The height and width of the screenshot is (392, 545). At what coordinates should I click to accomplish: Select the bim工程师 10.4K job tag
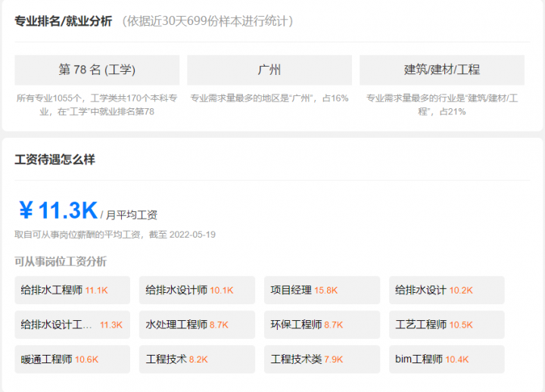tap(447, 359)
